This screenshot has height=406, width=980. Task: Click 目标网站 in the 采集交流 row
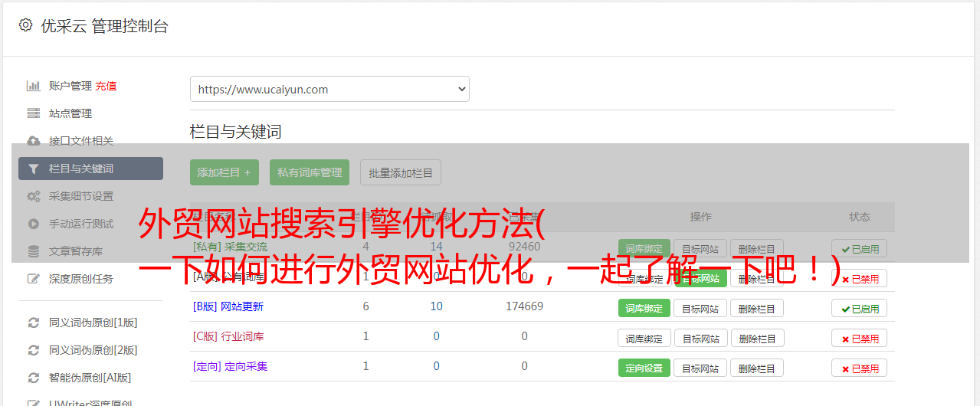pos(700,248)
